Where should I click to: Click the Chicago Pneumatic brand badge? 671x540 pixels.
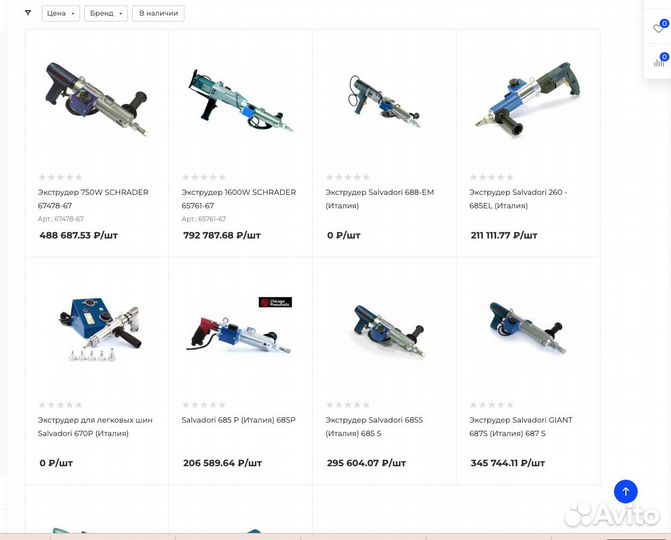[x=275, y=302]
